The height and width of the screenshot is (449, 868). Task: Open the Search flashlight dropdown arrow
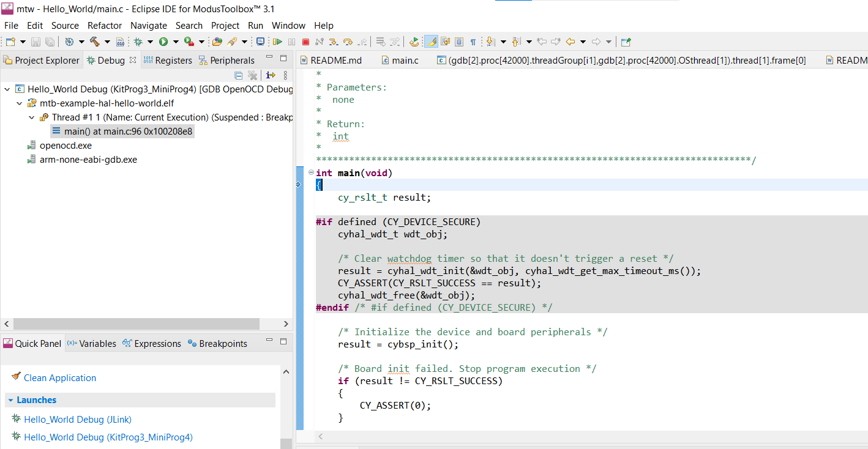point(244,42)
